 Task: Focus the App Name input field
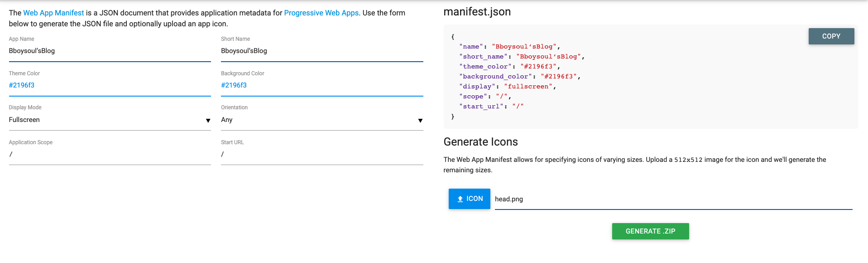pos(110,51)
